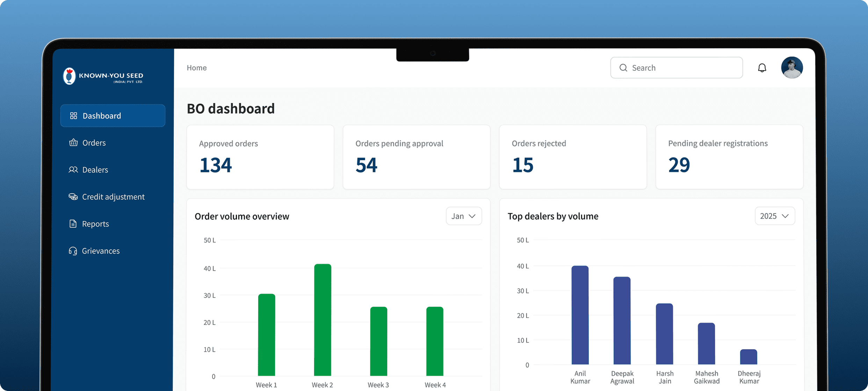The width and height of the screenshot is (868, 391).
Task: Click the "Week 3" axis label
Action: point(378,385)
